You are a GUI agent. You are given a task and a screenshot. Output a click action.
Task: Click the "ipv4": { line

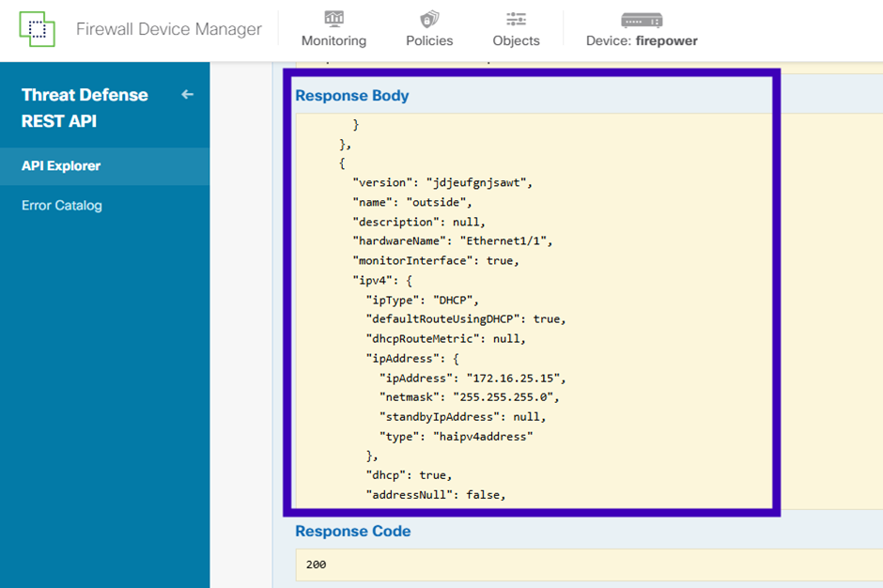(382, 281)
